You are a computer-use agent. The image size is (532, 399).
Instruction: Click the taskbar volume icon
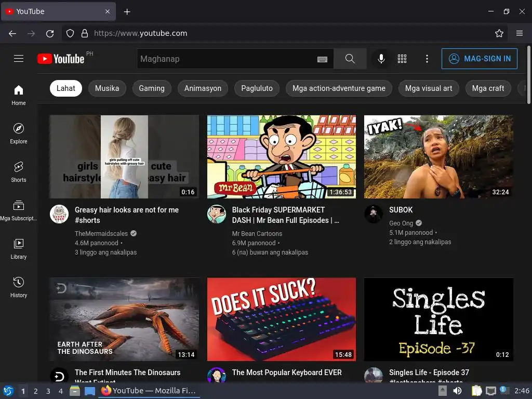(457, 391)
